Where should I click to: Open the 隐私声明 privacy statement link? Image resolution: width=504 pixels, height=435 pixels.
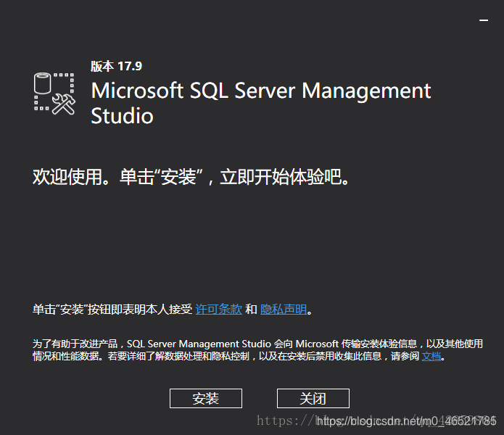coord(284,310)
